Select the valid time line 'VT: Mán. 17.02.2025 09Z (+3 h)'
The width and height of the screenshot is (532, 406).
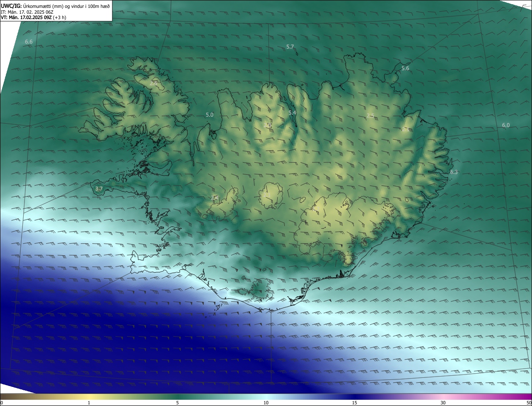click(33, 17)
